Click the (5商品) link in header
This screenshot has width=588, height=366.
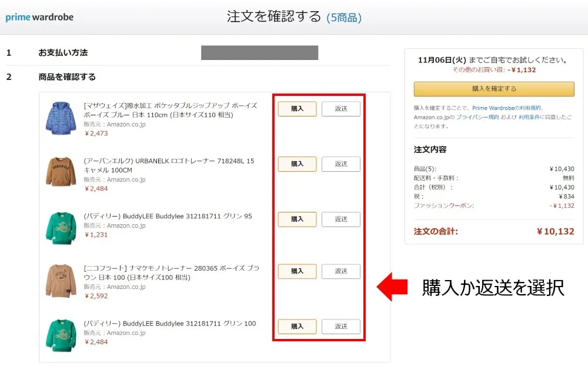click(344, 18)
